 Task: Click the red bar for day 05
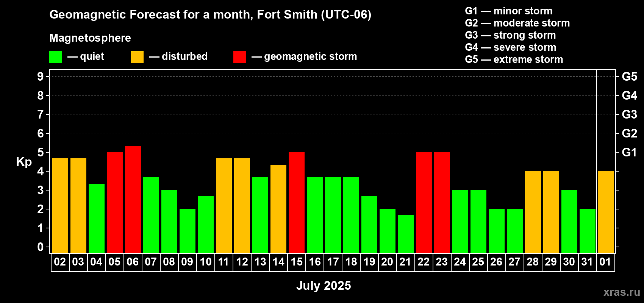115,203
